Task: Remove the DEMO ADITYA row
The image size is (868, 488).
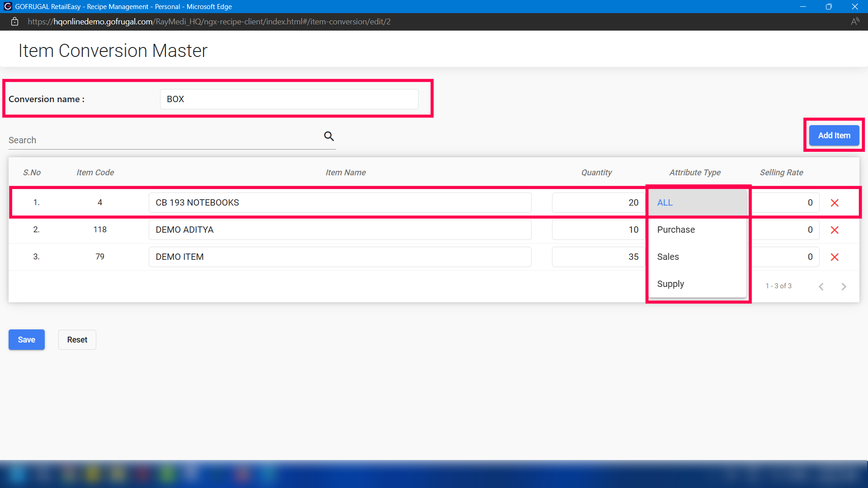Action: coord(835,230)
